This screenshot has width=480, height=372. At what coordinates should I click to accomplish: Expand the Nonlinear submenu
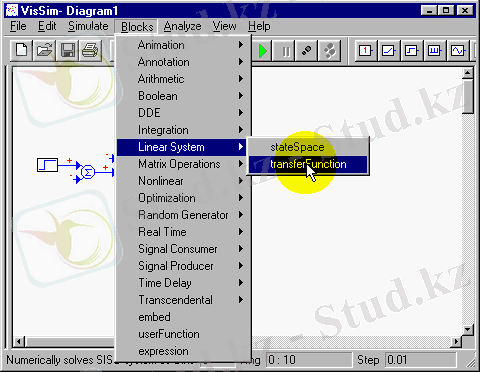[183, 181]
